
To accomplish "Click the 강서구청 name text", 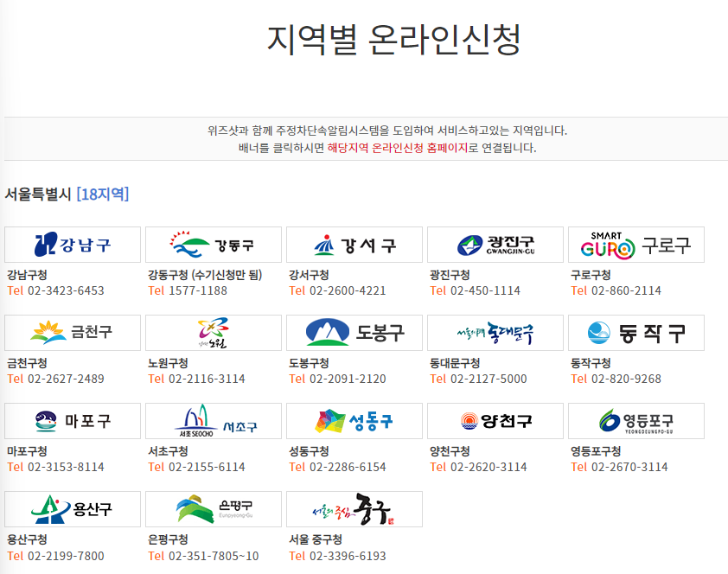I will 309,275.
